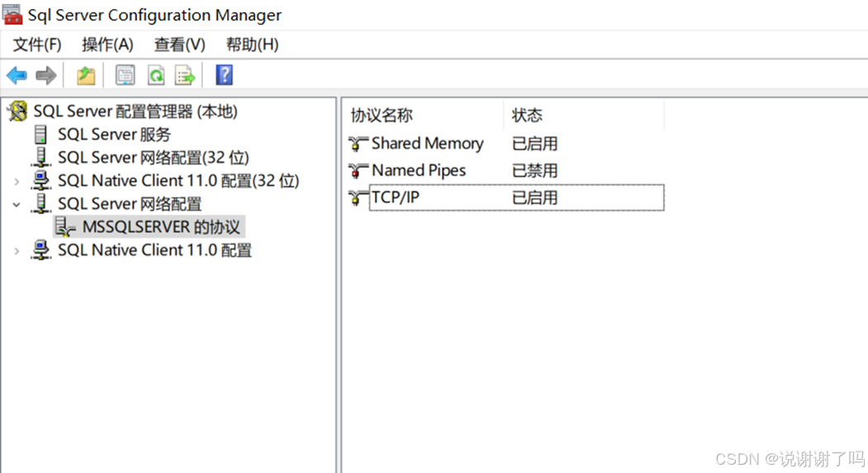Select SQL Native Client 11.0 配置(32 位) label

pos(178,181)
